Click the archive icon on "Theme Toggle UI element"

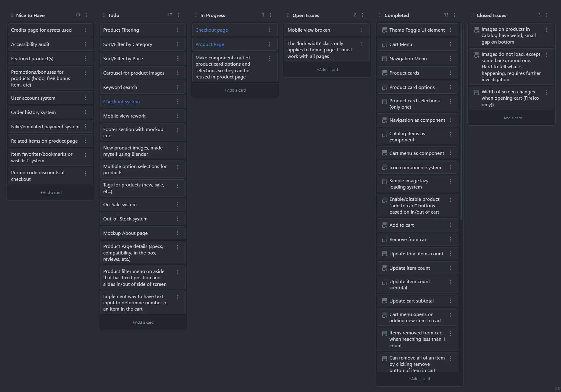(384, 30)
